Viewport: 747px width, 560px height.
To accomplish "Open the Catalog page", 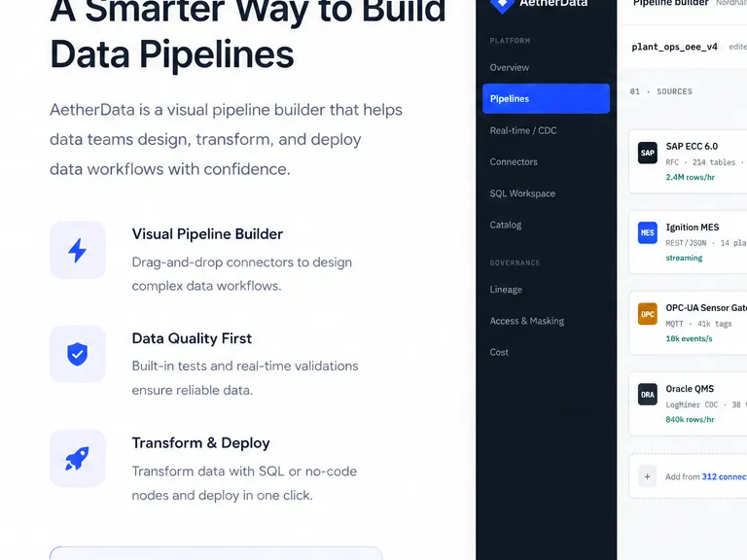I will point(546,225).
